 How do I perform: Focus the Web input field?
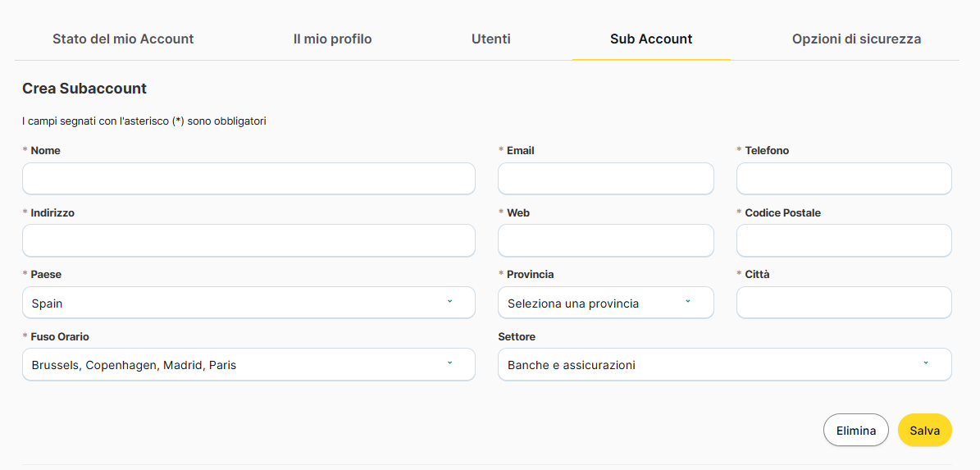click(605, 241)
